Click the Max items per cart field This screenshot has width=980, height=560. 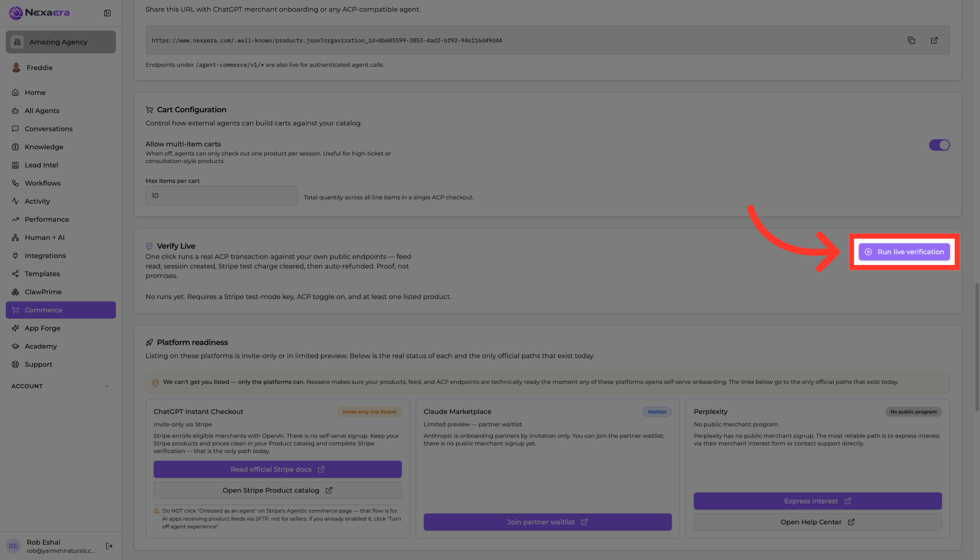(222, 196)
